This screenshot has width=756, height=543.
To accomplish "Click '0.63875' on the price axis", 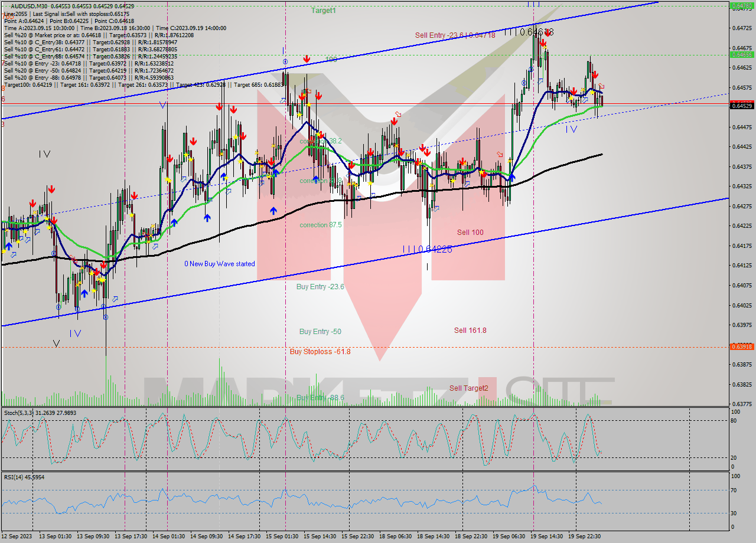I will (742, 365).
